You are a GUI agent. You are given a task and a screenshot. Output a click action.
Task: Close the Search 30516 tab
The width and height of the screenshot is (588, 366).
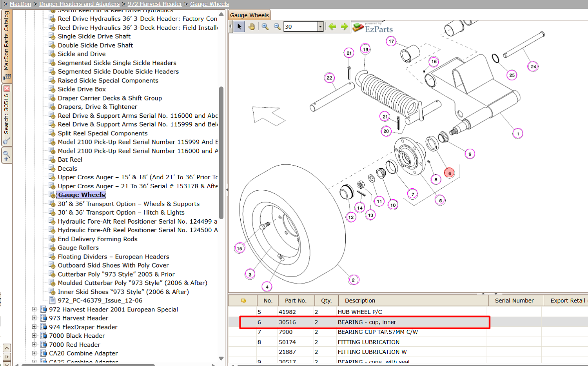click(7, 89)
